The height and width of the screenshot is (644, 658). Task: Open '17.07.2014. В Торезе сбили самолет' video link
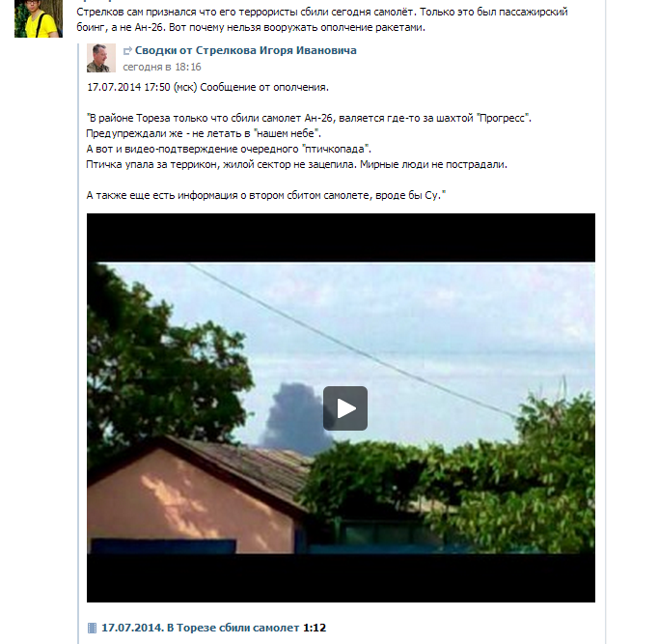[x=200, y=628]
